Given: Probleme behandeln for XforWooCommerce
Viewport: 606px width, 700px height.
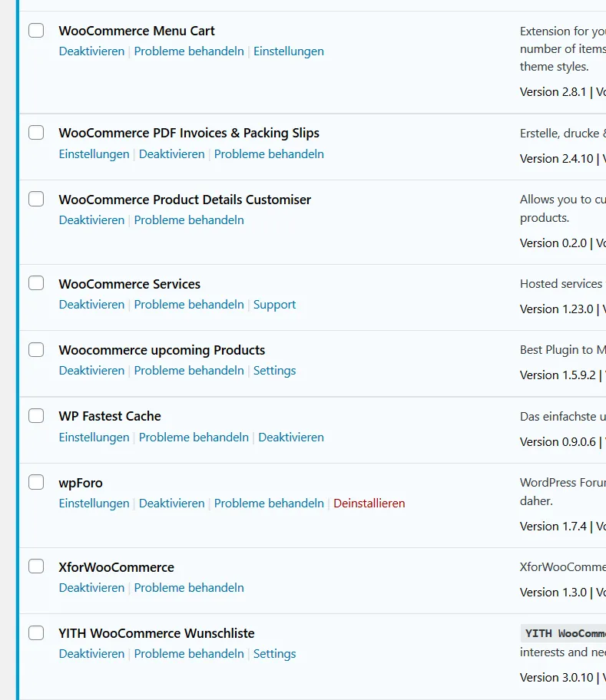Looking at the screenshot, I should 189,587.
